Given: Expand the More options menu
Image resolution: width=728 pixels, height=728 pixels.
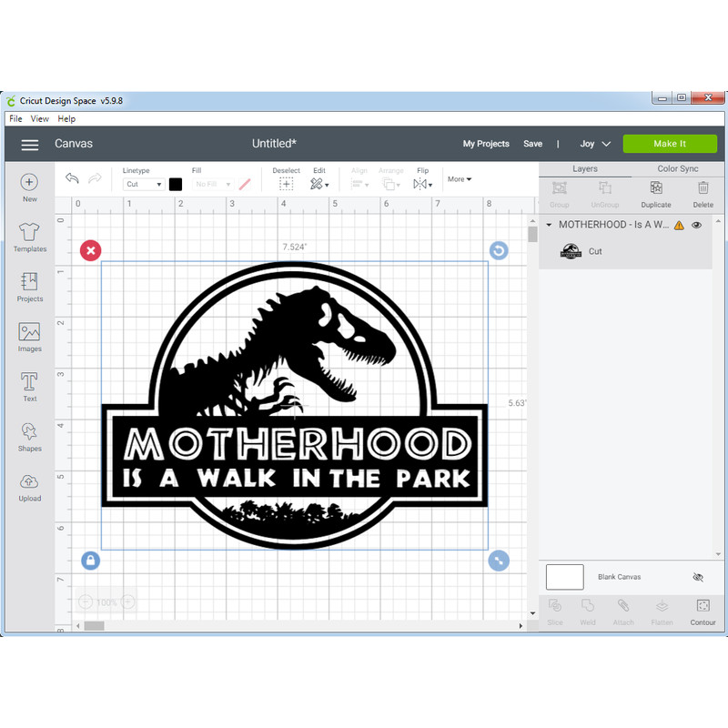Looking at the screenshot, I should click(x=459, y=179).
